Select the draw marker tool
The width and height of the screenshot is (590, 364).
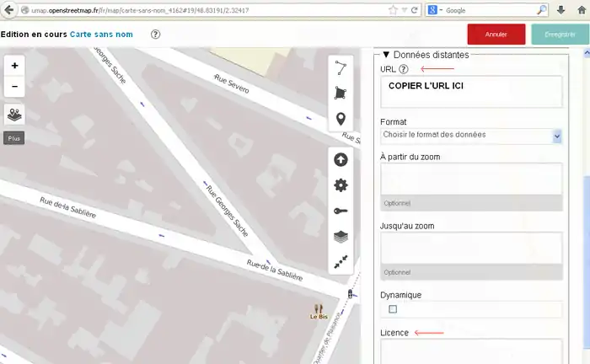click(x=341, y=119)
